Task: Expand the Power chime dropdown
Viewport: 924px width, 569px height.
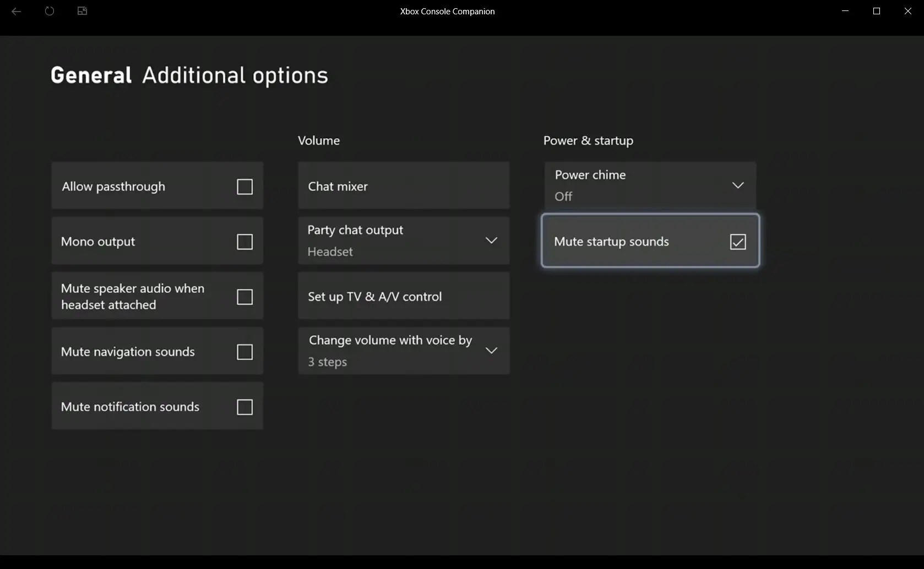Action: [737, 185]
